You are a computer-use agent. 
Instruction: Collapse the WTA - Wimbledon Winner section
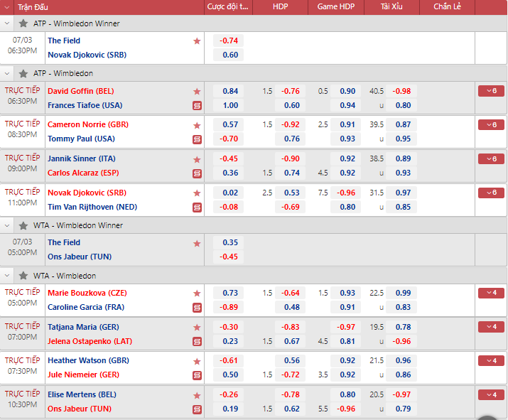pyautogui.click(x=7, y=225)
